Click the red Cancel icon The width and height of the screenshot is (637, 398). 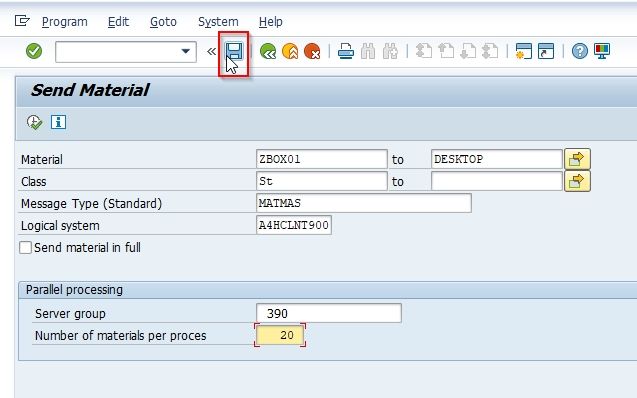click(x=312, y=52)
